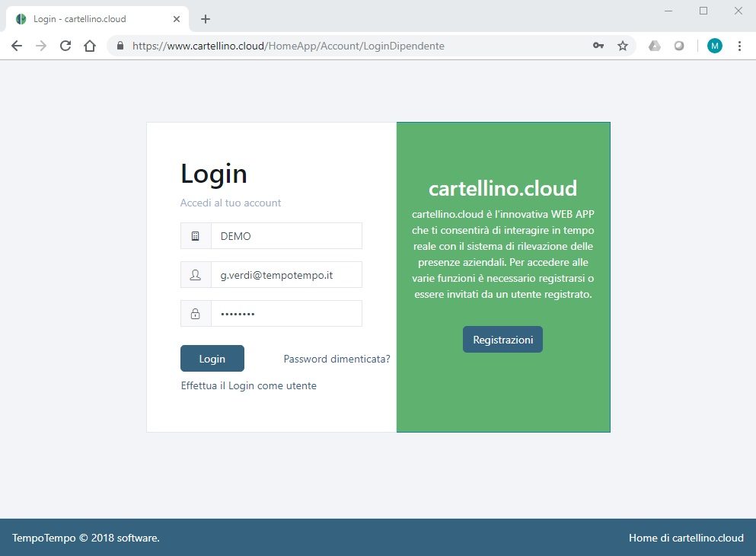The width and height of the screenshot is (756, 556).
Task: Click the g.verdi@tempotempo.it email field
Action: [286, 275]
